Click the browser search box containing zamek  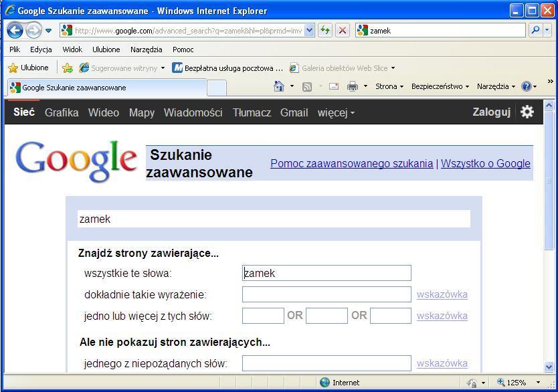(440, 31)
